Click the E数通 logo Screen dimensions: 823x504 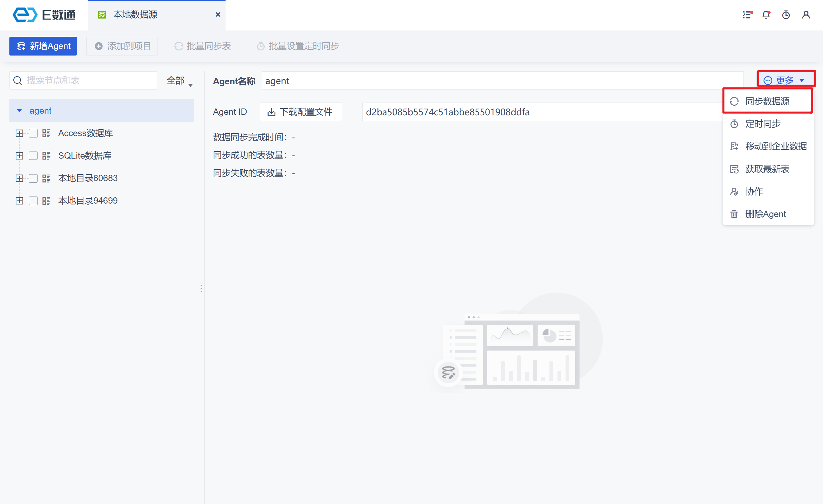(44, 15)
